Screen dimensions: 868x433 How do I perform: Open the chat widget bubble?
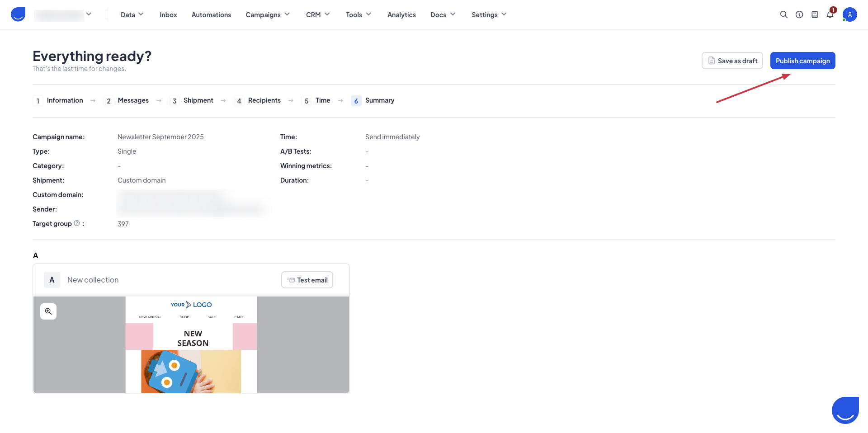[x=845, y=410]
